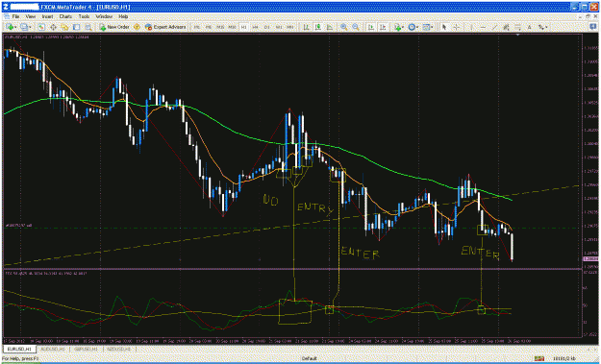Click the Indicators list icon

[398, 27]
